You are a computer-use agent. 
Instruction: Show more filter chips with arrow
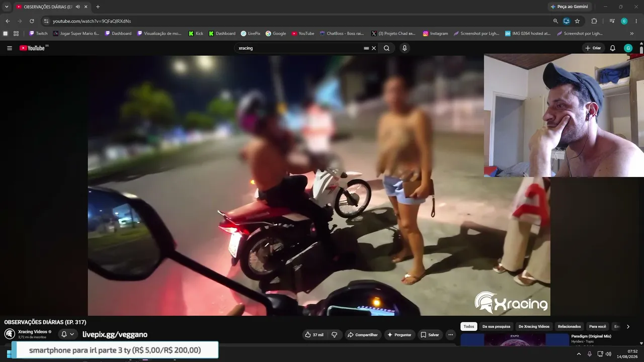point(628,327)
